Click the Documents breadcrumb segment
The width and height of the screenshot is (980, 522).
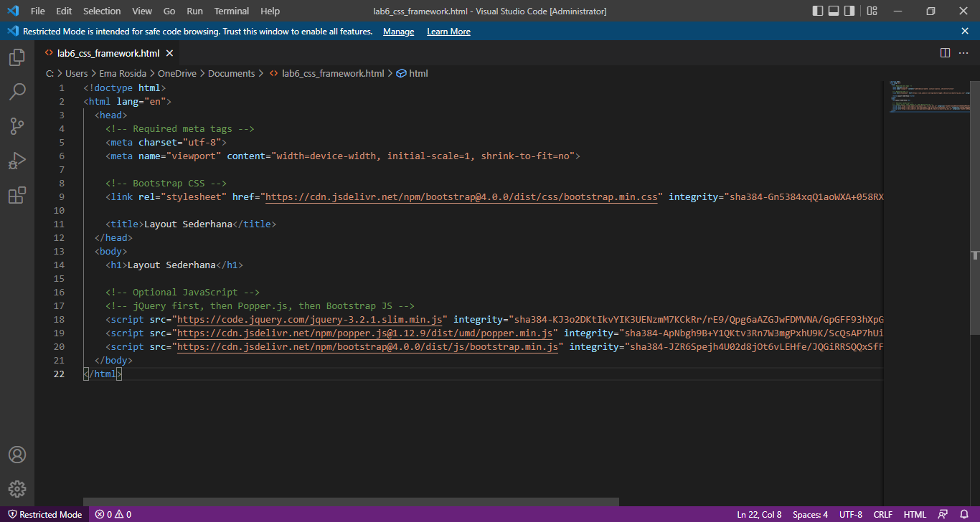[231, 73]
